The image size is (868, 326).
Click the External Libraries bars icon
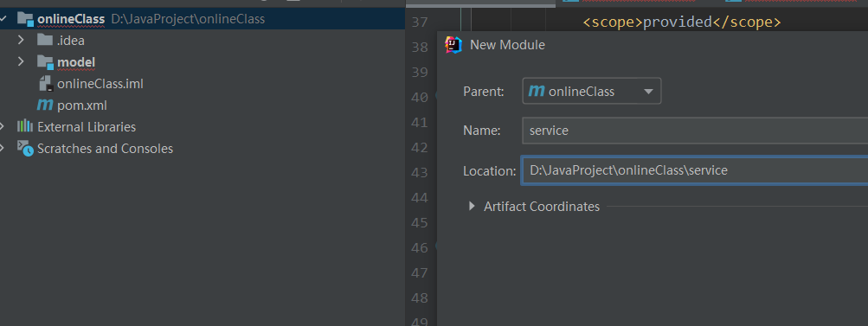pos(25,126)
